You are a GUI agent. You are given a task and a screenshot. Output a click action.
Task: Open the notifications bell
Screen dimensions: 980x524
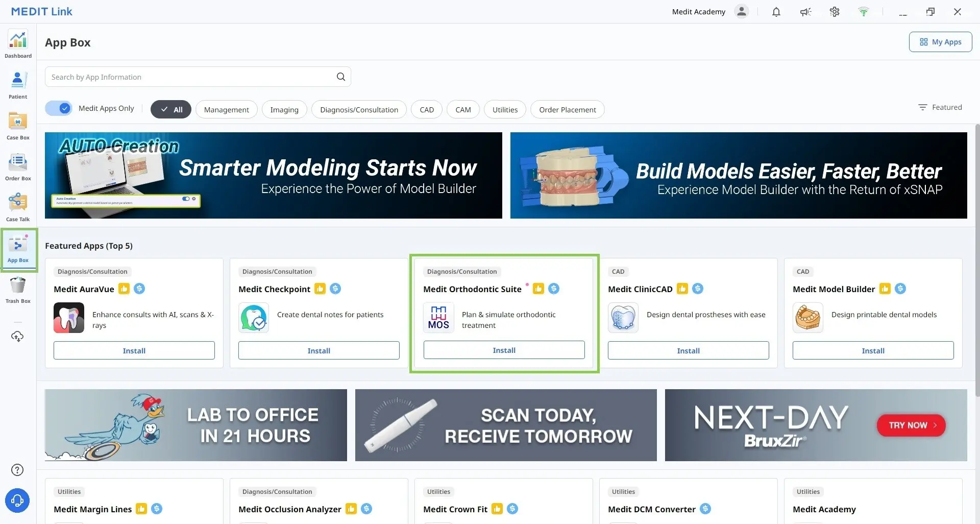(x=776, y=12)
